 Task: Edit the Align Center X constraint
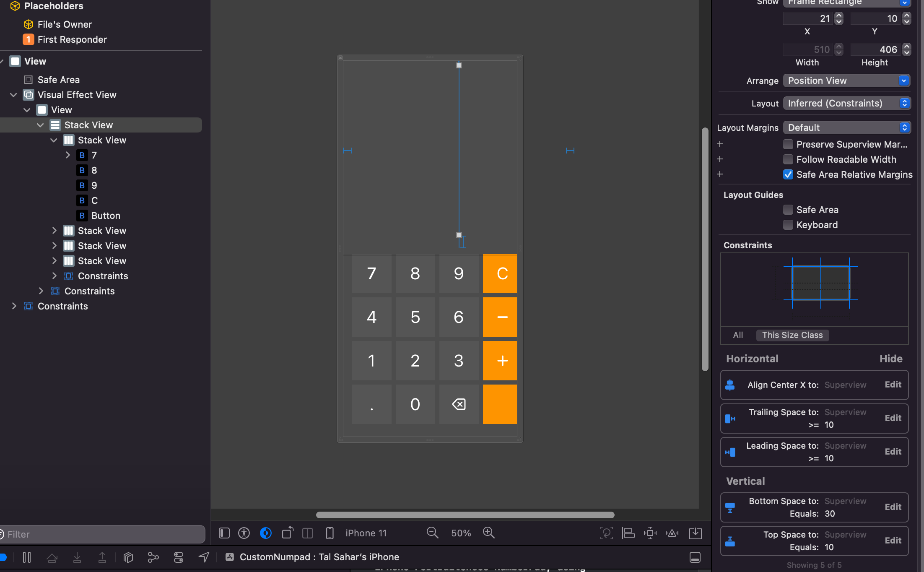893,385
